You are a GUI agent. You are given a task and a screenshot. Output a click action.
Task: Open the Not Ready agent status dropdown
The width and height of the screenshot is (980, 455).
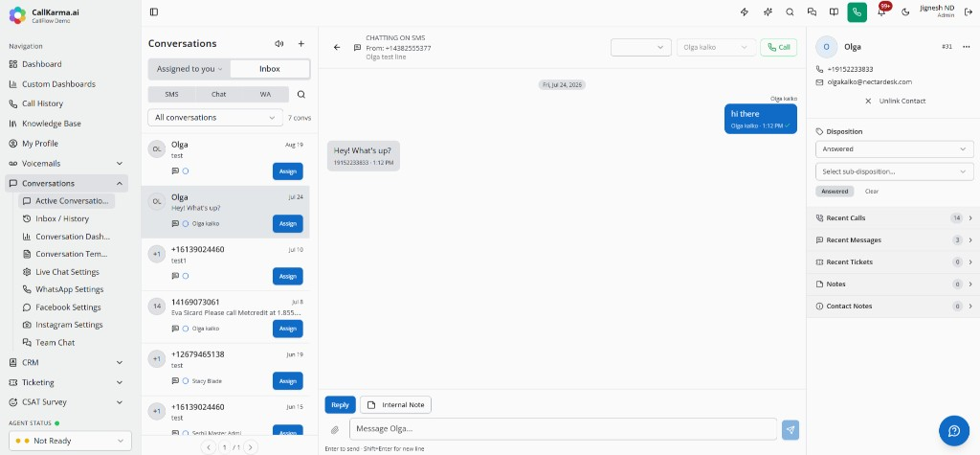(70, 441)
